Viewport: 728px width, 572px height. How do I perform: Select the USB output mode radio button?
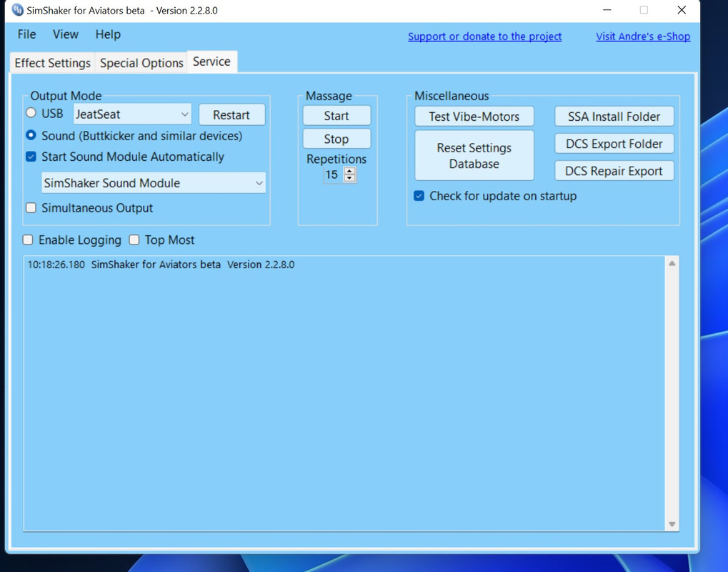[x=31, y=113]
